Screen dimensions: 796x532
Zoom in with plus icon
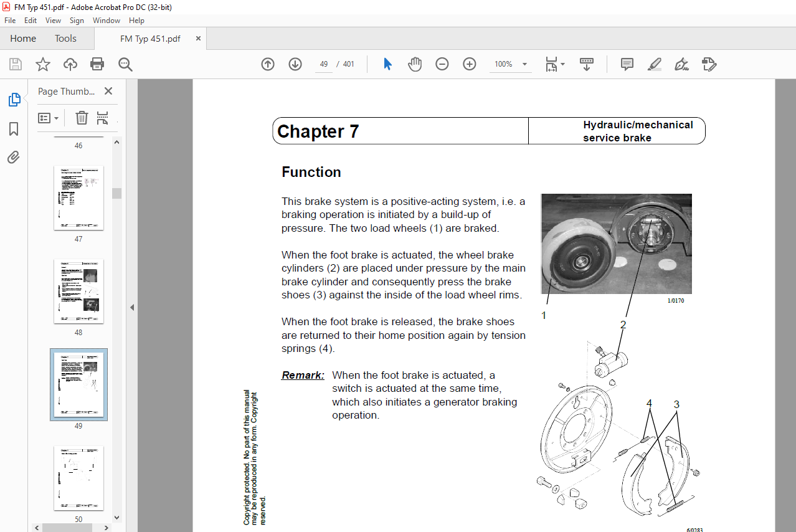coord(470,64)
